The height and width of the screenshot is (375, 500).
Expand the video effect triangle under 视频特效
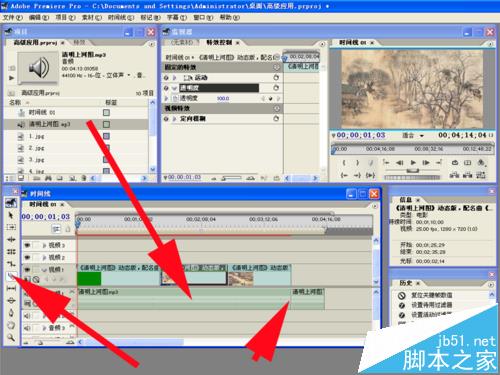click(174, 119)
